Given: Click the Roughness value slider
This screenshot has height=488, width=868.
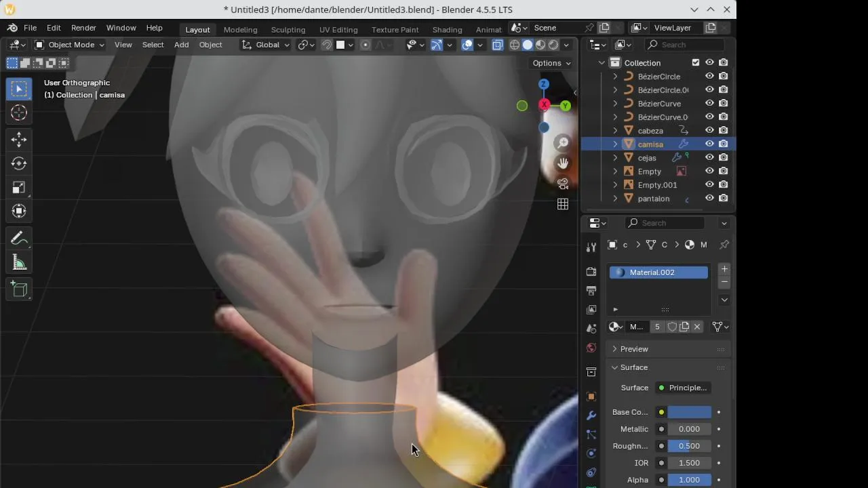Looking at the screenshot, I should 689,446.
